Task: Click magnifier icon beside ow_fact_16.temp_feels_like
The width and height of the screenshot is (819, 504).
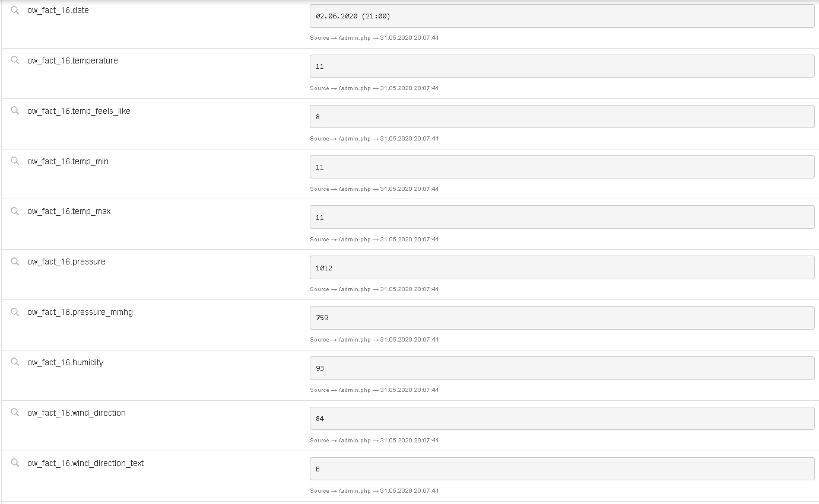Action: 15,111
